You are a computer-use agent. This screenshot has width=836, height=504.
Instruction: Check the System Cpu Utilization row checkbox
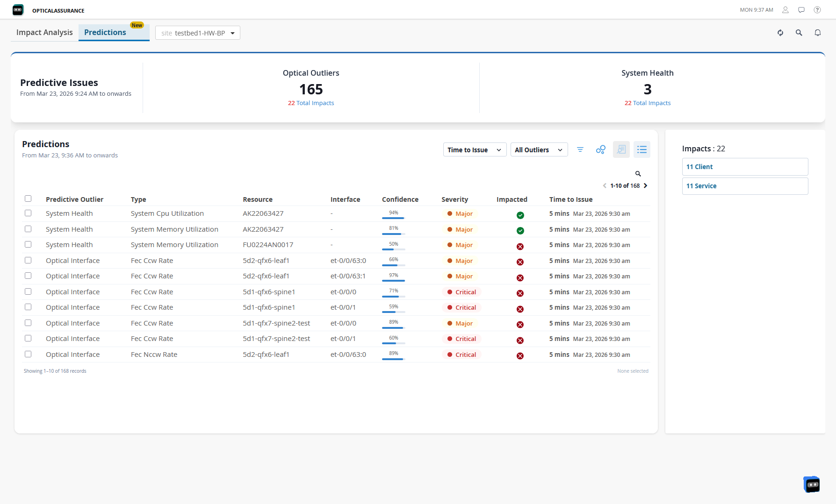click(28, 213)
